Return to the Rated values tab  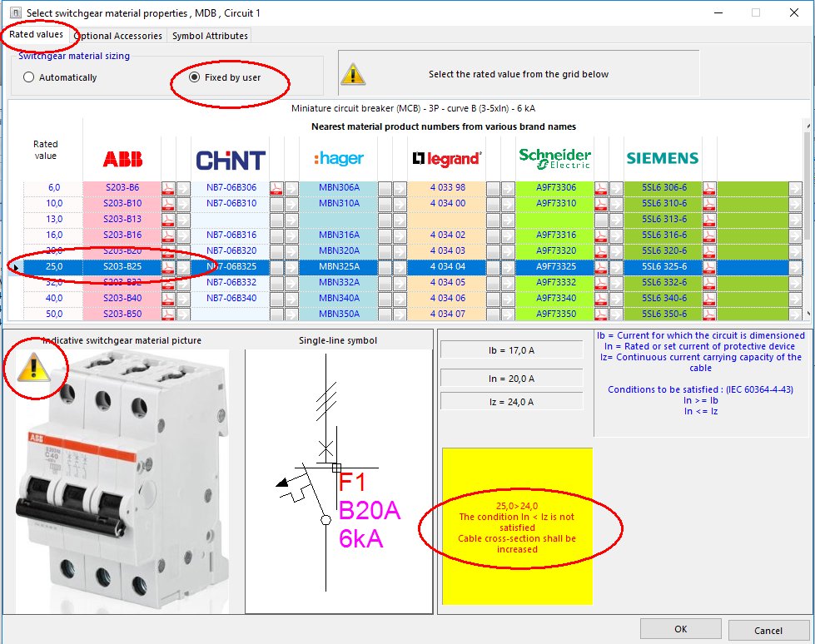[34, 36]
